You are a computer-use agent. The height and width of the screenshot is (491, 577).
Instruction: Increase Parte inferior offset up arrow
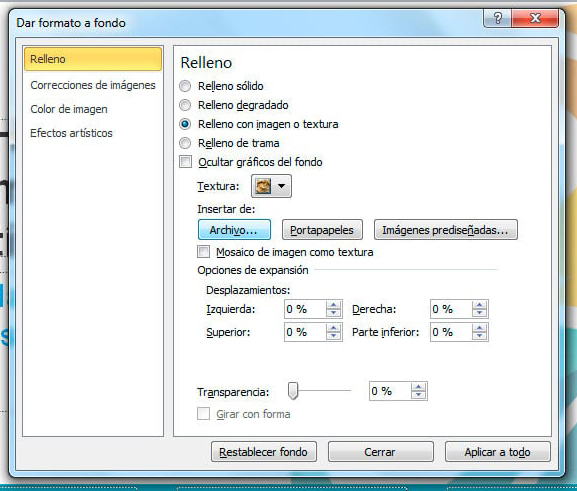479,328
